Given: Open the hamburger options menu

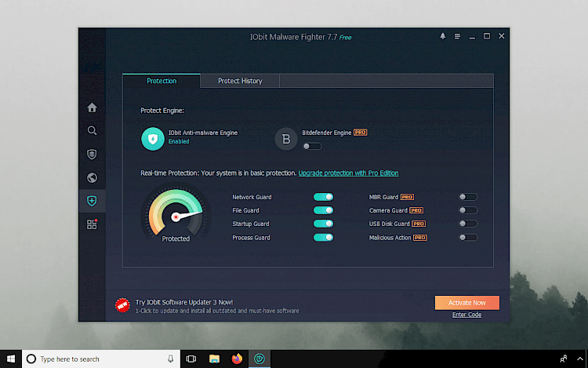Looking at the screenshot, I should tap(457, 36).
